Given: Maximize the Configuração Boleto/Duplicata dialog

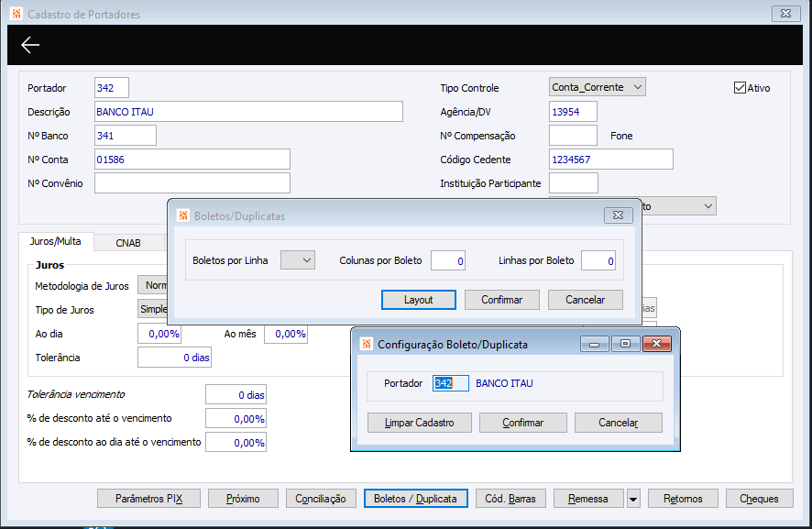Looking at the screenshot, I should tap(625, 344).
